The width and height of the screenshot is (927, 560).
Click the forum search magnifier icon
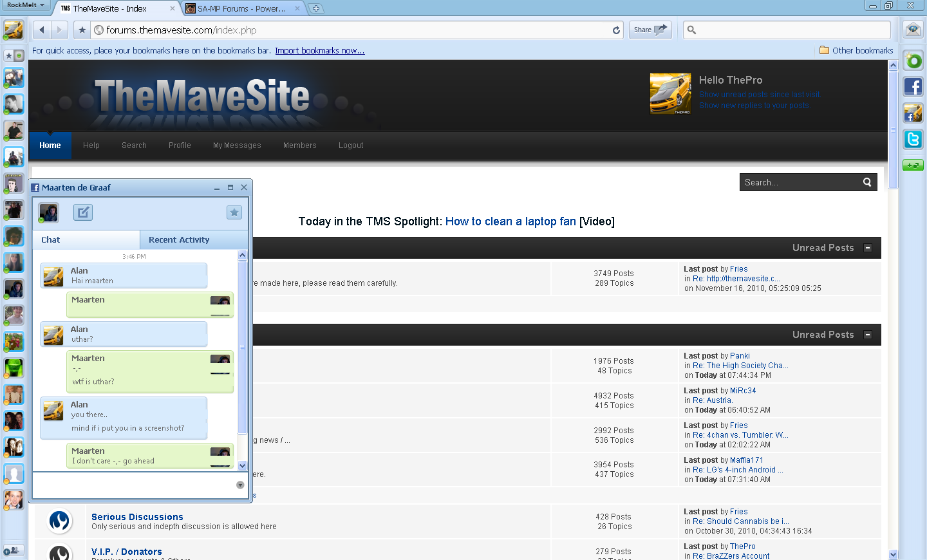(x=867, y=182)
